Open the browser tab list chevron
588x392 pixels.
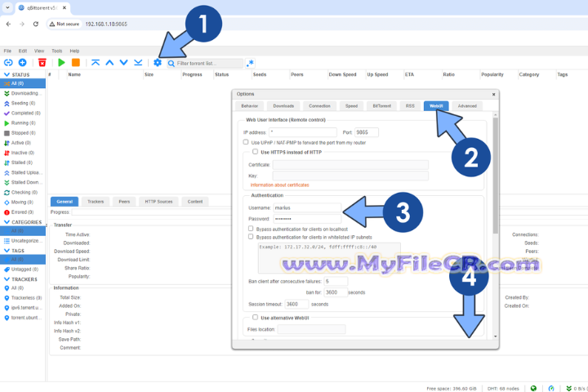[x=7, y=7]
